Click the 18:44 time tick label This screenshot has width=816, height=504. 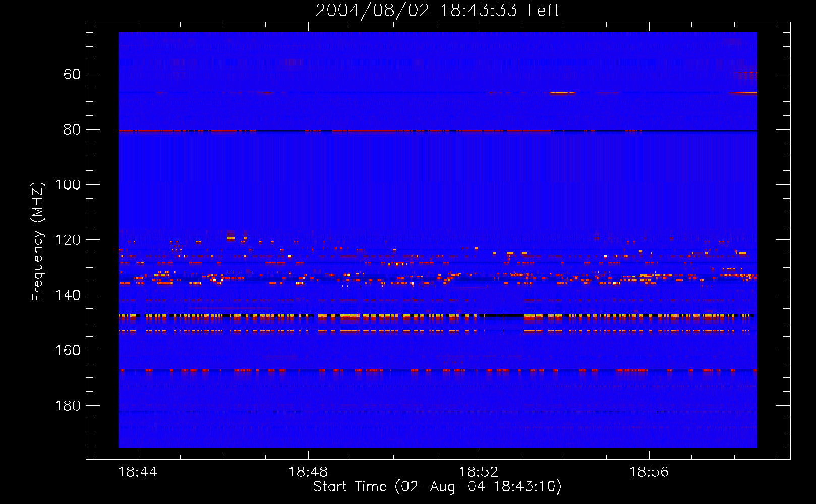click(138, 472)
